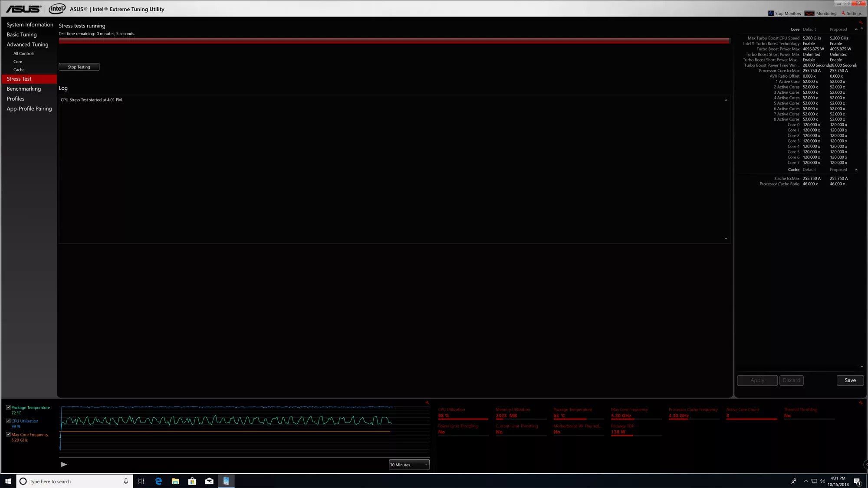Collapse the Core settings section
Viewport: 868px width, 488px height.
856,29
